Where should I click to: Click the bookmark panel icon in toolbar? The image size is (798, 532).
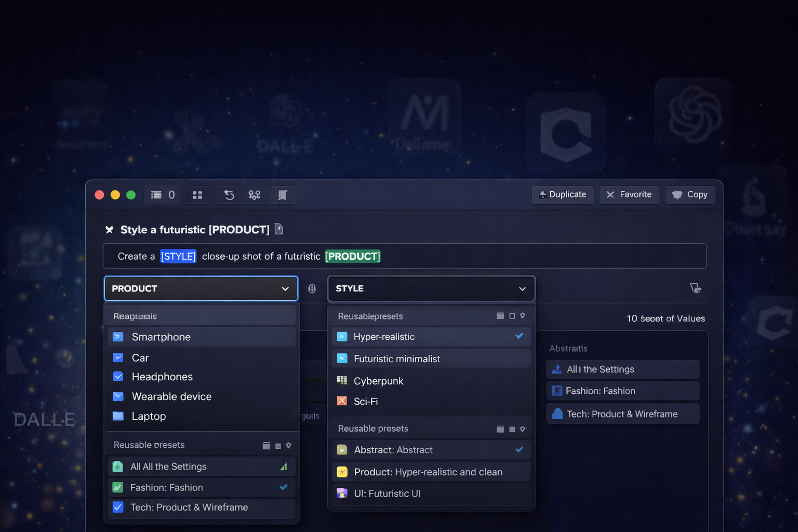(283, 195)
